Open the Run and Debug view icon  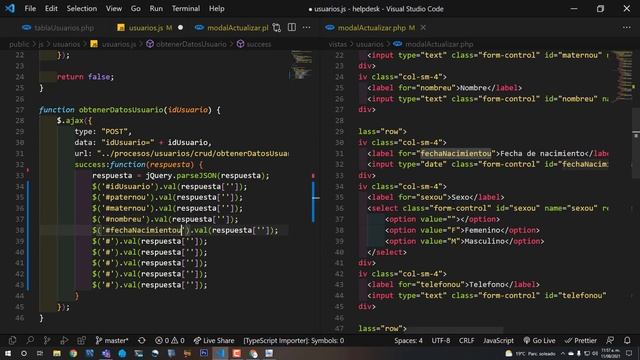pyautogui.click(x=64, y=340)
